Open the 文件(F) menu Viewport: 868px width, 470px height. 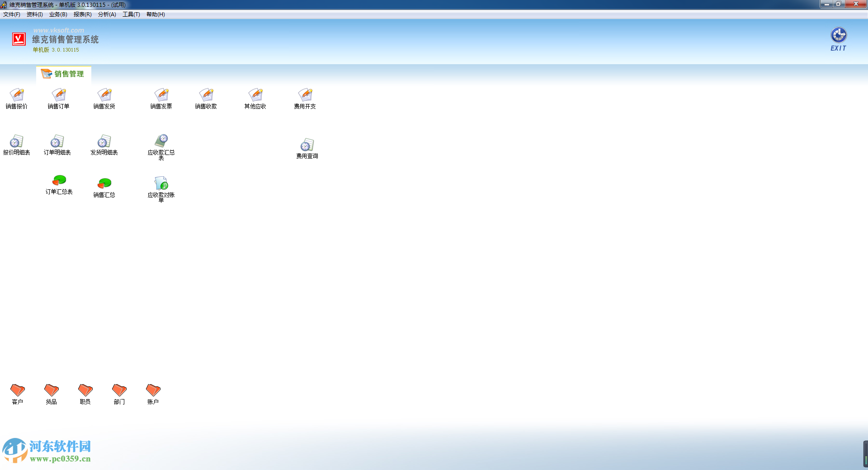click(12, 14)
